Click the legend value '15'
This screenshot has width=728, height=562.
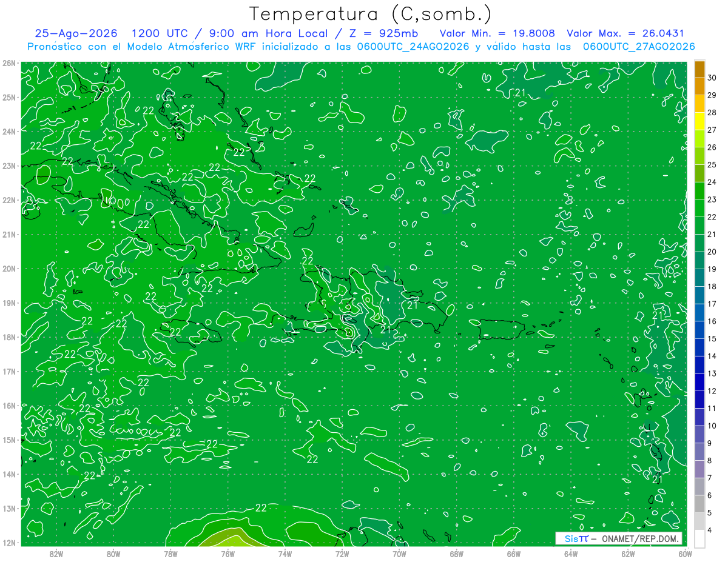tap(712, 339)
